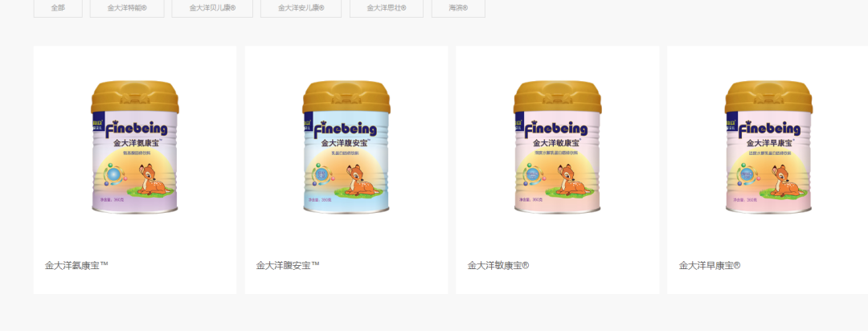Click the deer illustration on 腹安宝 can
868x331 pixels.
pyautogui.click(x=362, y=180)
